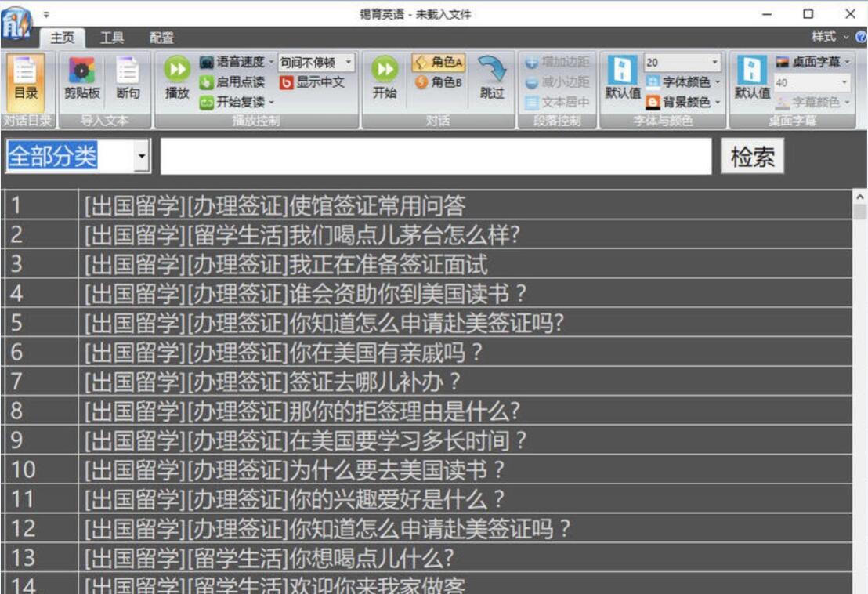Select row 3 我正在准备签证面试
Viewport: 868px width, 594px height.
pos(427,264)
